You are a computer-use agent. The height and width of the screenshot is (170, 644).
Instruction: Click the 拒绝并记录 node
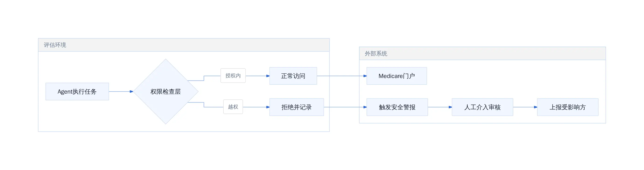[297, 107]
